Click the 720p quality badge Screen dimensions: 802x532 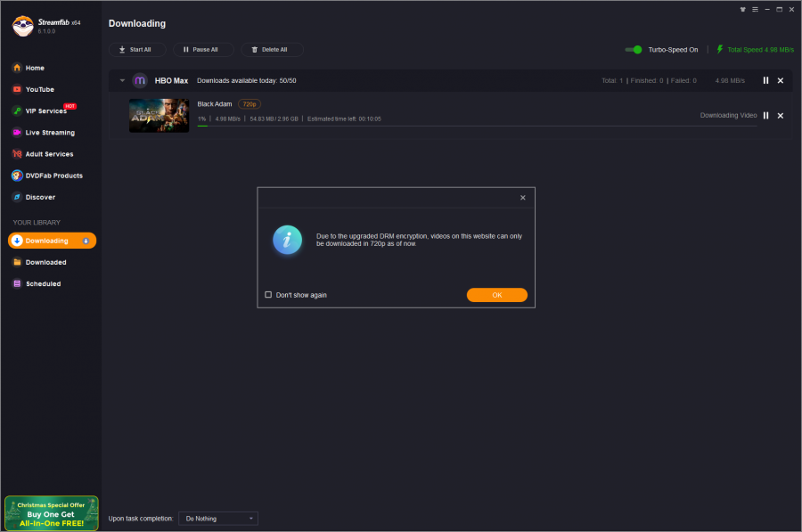[250, 104]
